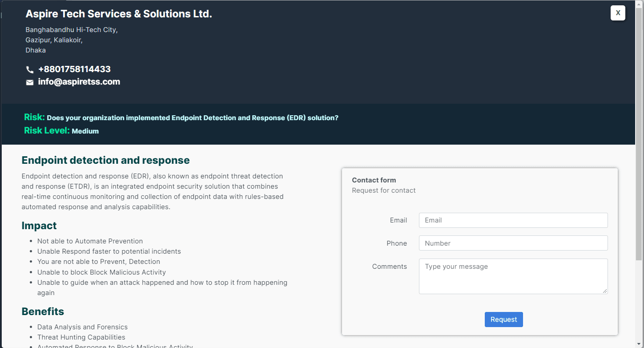Close the popup with the X button
This screenshot has width=644, height=348.
[618, 13]
